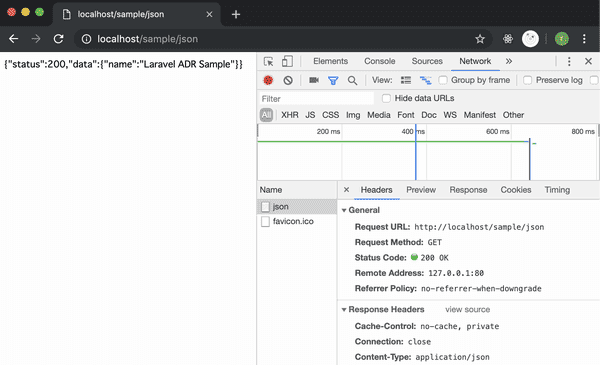The width and height of the screenshot is (600, 365).
Task: Filter requests by Media
Action: [379, 115]
